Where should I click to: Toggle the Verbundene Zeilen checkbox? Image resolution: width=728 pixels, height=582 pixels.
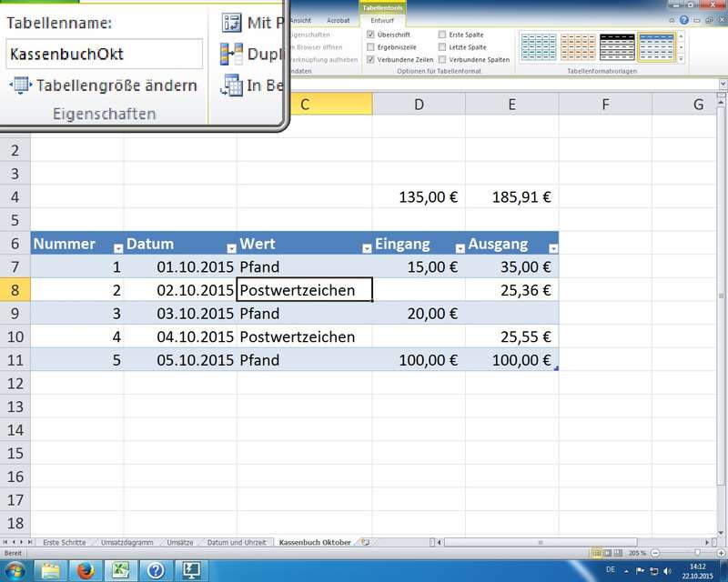[x=370, y=59]
